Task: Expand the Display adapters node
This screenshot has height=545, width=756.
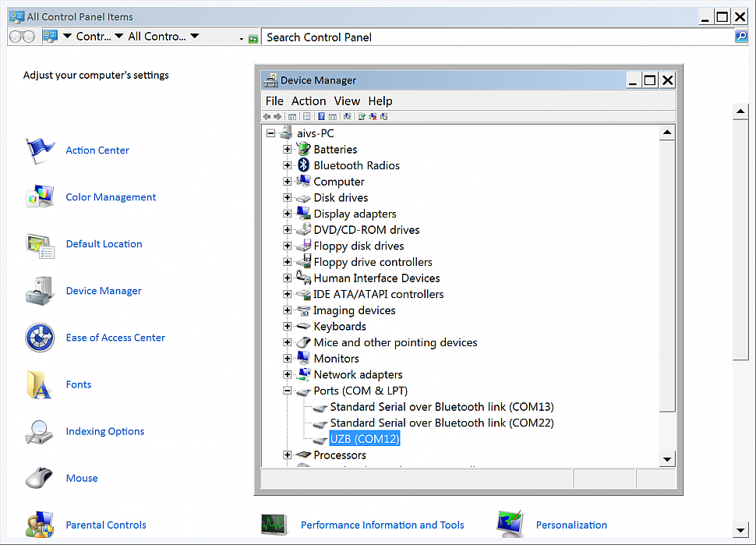Action: coord(288,214)
